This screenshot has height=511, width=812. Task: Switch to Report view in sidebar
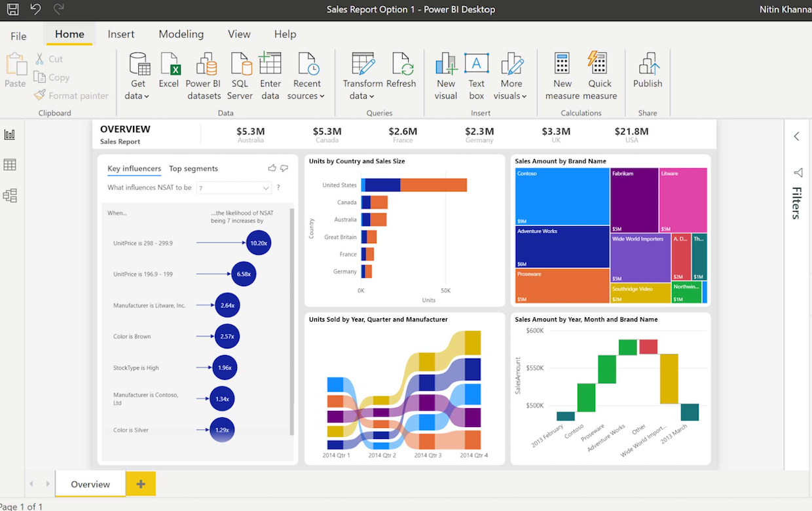coord(10,134)
